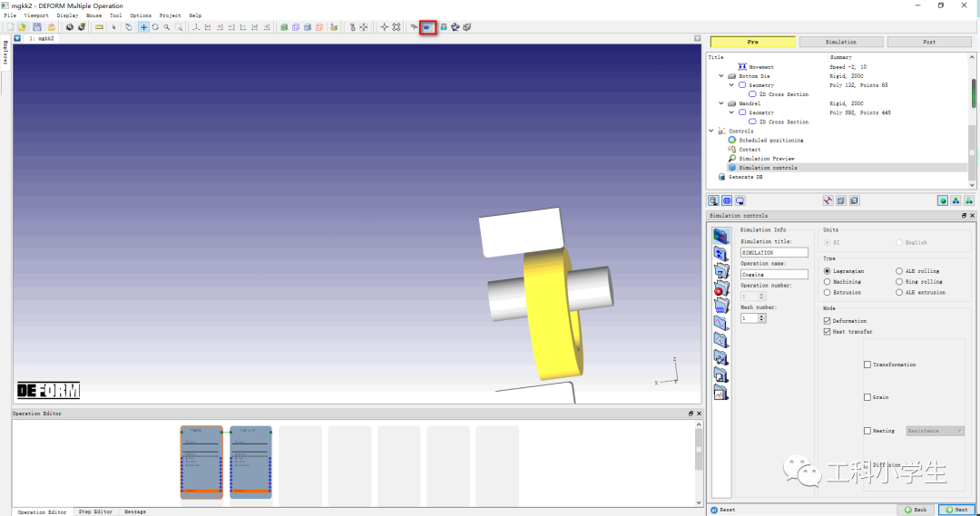Click the Mesh number spinner arrows
The image size is (980, 516).
(761, 318)
